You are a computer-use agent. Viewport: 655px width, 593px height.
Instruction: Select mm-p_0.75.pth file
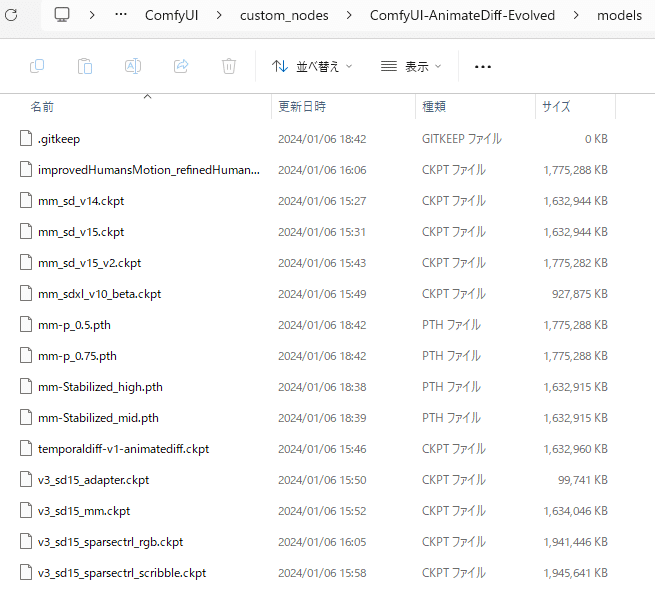(77, 356)
